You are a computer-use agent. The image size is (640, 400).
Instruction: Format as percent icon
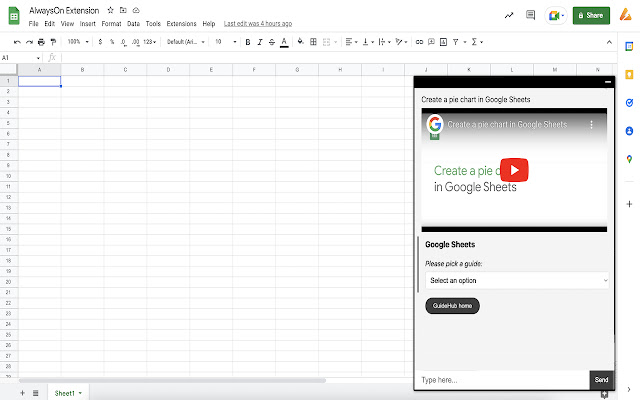112,42
